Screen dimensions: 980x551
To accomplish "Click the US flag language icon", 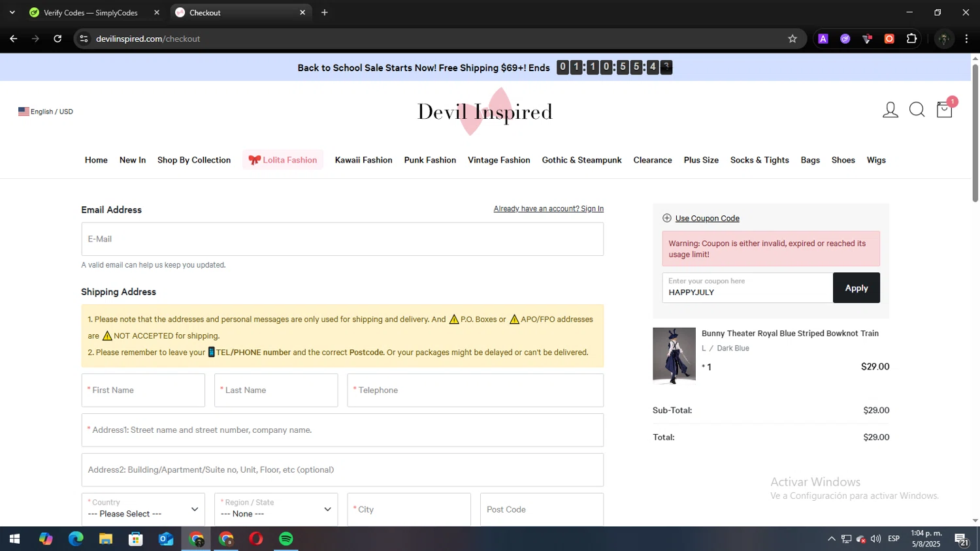I will (24, 112).
